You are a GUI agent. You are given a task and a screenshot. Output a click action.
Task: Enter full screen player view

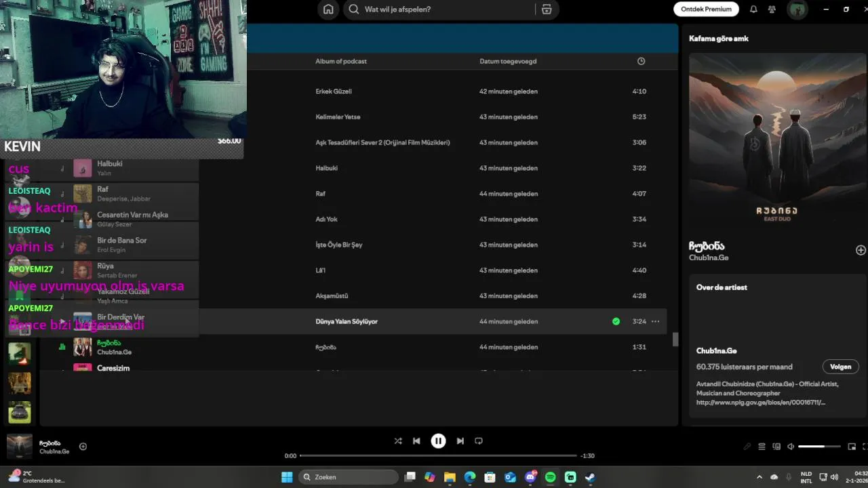tap(865, 447)
